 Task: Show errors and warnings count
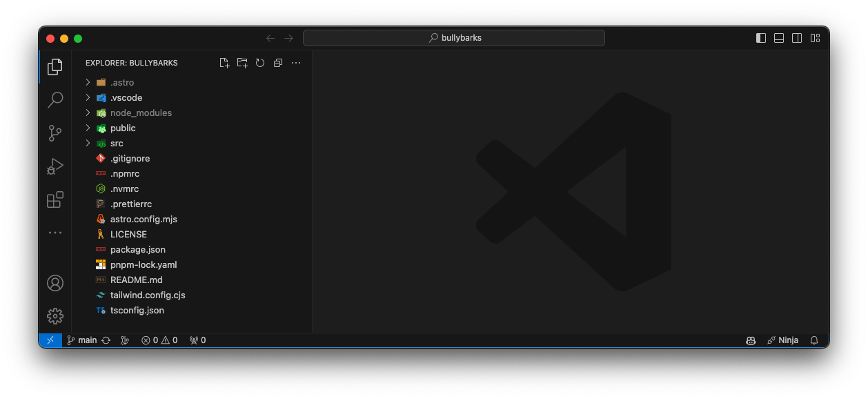click(x=159, y=340)
